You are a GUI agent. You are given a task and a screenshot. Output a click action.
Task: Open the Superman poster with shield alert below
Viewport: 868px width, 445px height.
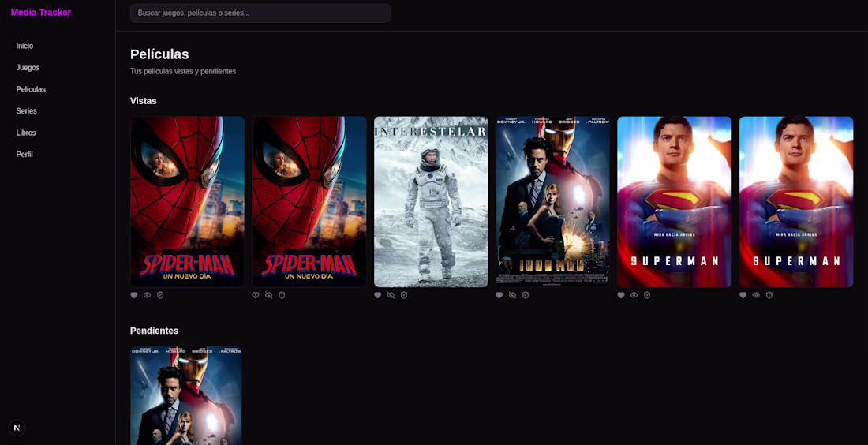click(796, 201)
